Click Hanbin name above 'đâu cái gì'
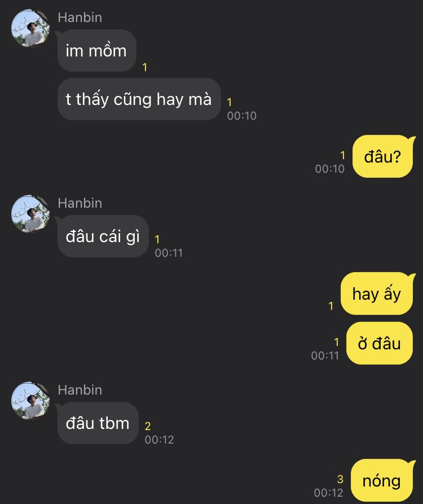The height and width of the screenshot is (504, 423). (x=80, y=203)
